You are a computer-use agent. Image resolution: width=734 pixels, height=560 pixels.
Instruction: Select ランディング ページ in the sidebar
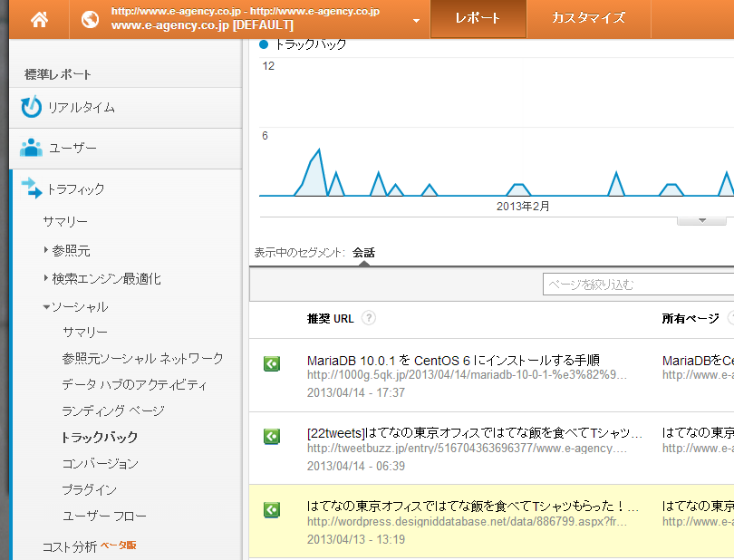pos(113,410)
